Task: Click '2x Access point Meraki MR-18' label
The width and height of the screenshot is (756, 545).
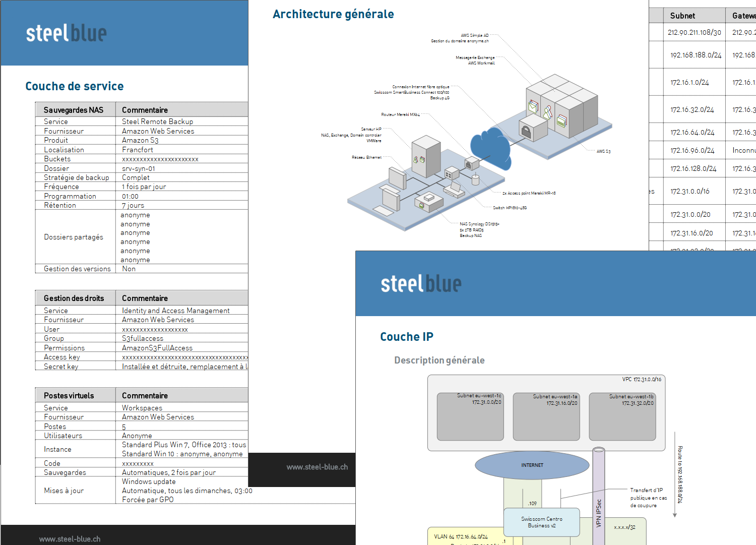Action: [529, 193]
